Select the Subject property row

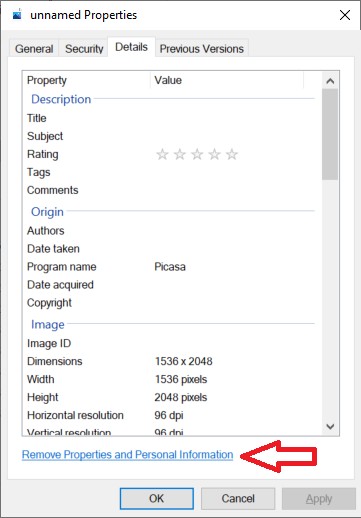(x=170, y=136)
